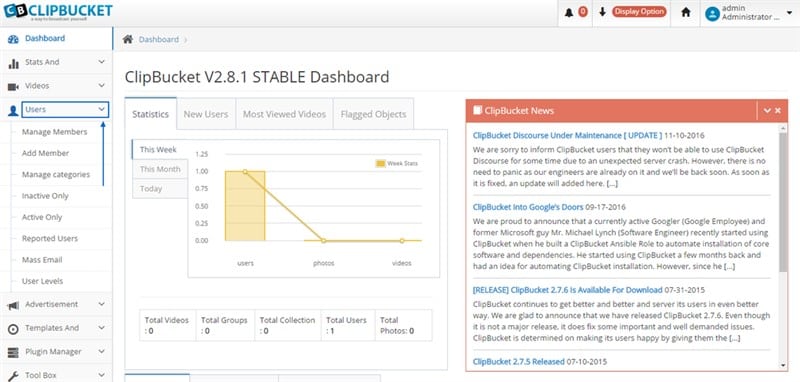Click the ClipBucket logo
The width and height of the screenshot is (800, 382).
coord(58,11)
